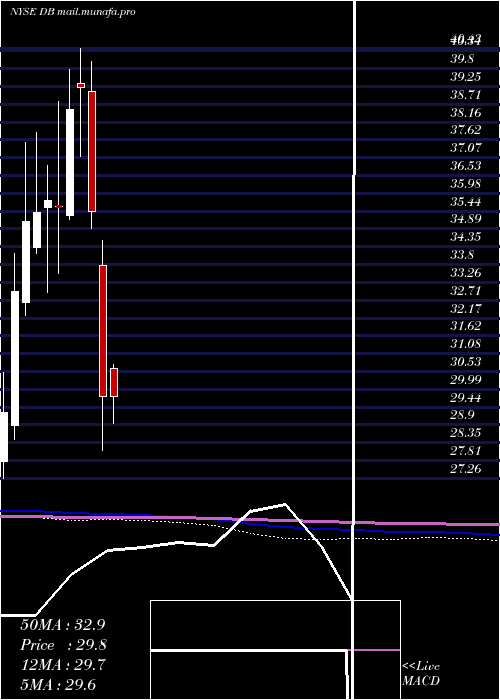The width and height of the screenshot is (500, 700).
Task: Select the 37.62 price axis value
Action: coord(466,130)
